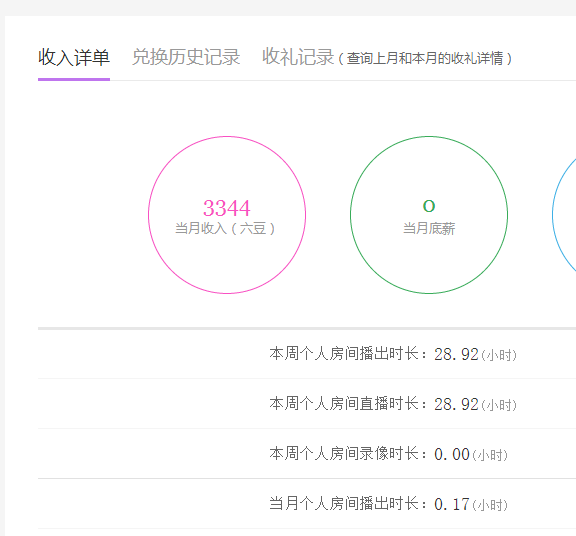This screenshot has width=576, height=536.
Task: Click the 当月底薪 label
Action: pyautogui.click(x=429, y=229)
